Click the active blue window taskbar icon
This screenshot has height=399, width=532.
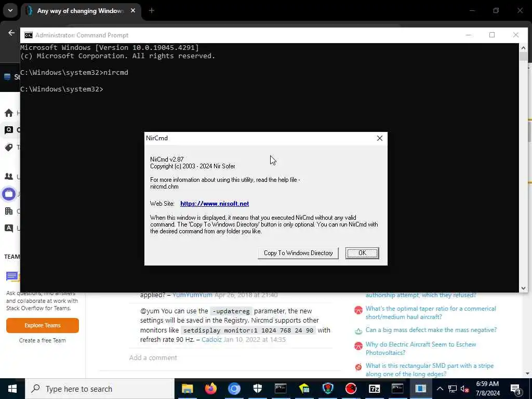(x=421, y=389)
